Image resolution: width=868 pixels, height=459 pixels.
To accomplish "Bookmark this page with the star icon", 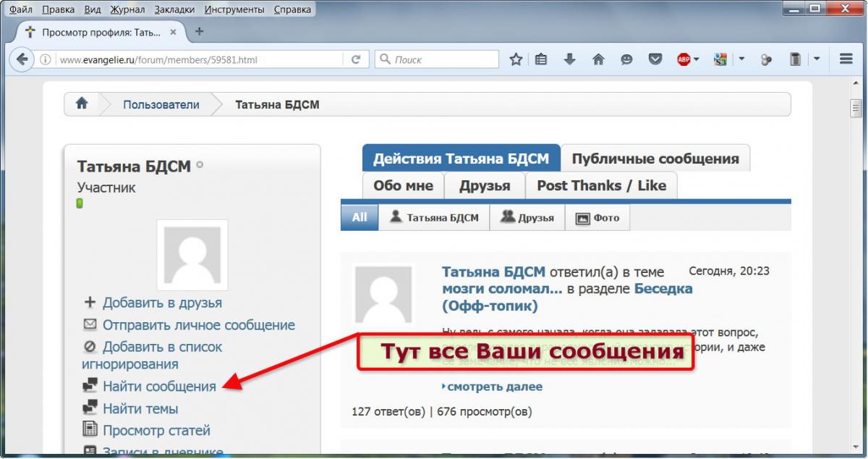I will (x=516, y=59).
